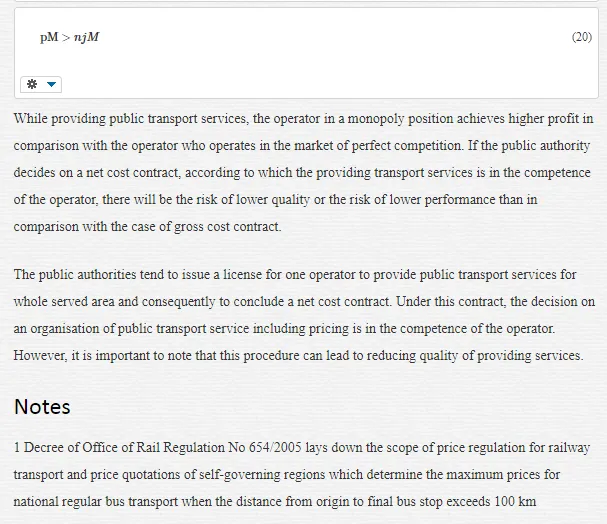Click the equation pM > njM
The image size is (607, 524).
[x=70, y=37]
